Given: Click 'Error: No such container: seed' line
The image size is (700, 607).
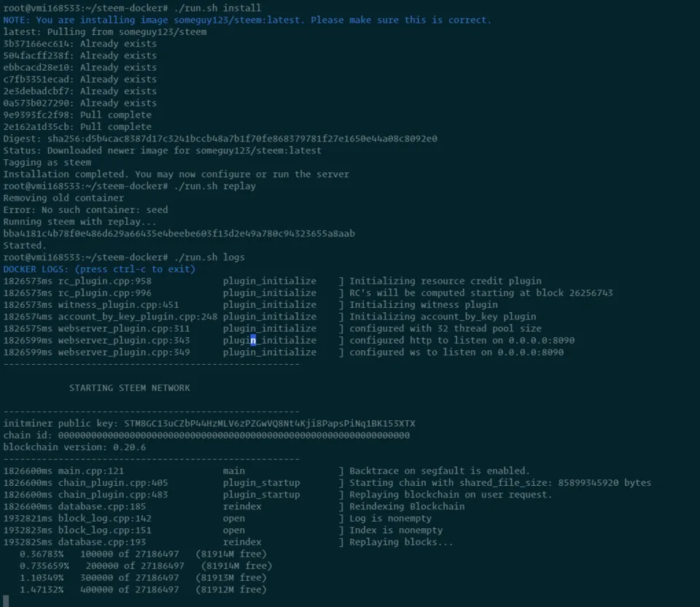Looking at the screenshot, I should coord(86,210).
